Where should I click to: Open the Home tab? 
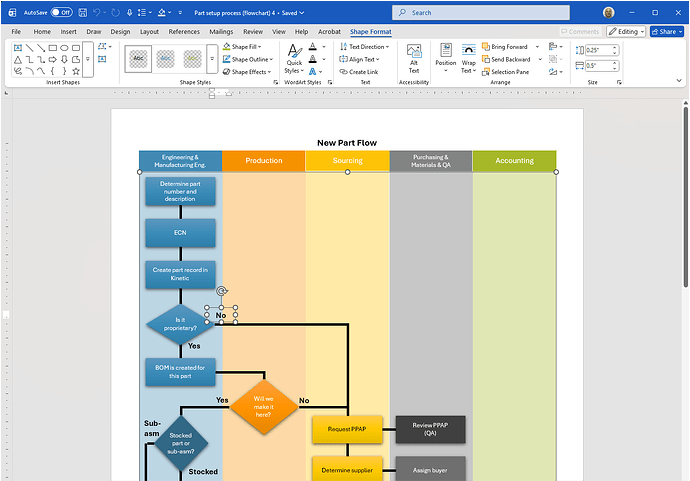[42, 32]
